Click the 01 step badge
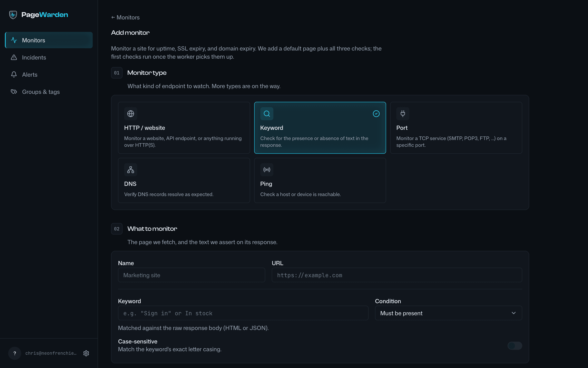Screen dimensions: 588x368 117,73
